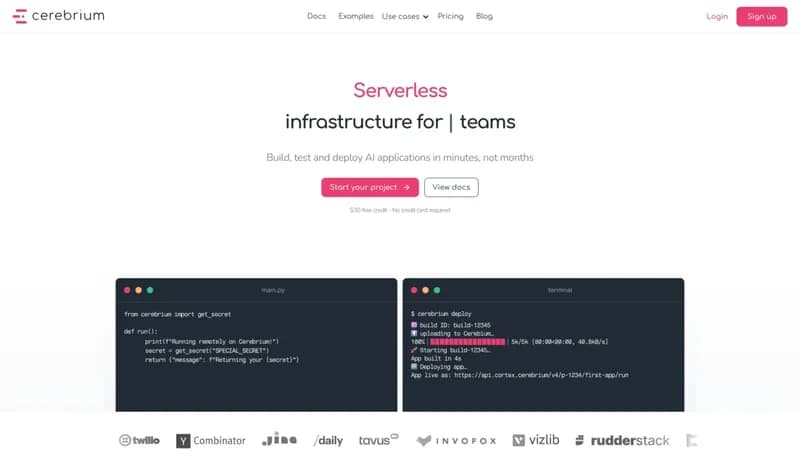Click green dot in main.py window
The image size is (800, 458).
150,290
